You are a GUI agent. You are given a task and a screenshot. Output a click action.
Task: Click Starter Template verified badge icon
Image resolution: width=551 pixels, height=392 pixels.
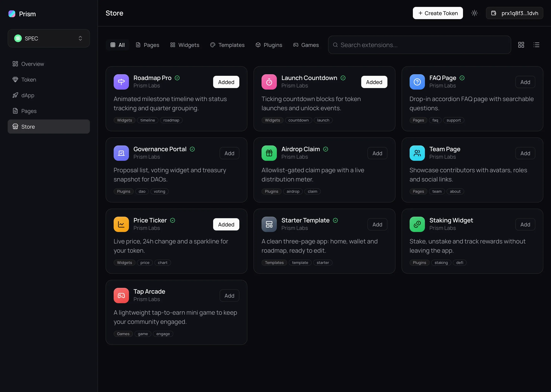coord(335,220)
